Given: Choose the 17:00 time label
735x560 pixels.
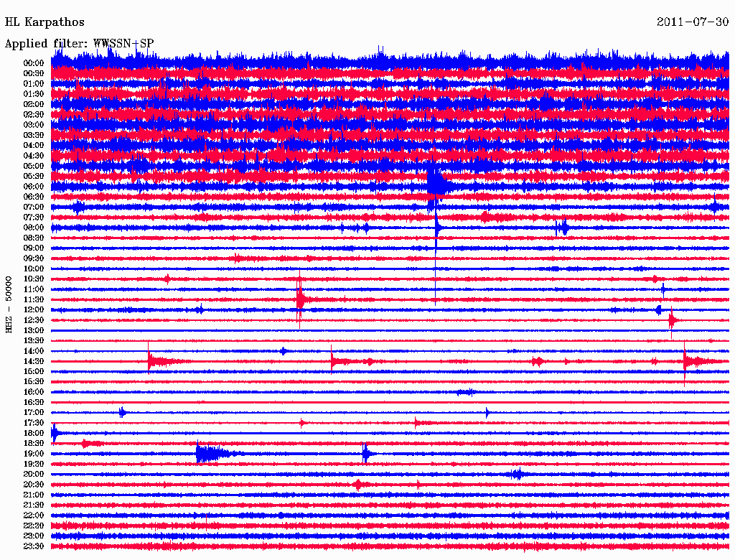Looking at the screenshot, I should pyautogui.click(x=34, y=413).
